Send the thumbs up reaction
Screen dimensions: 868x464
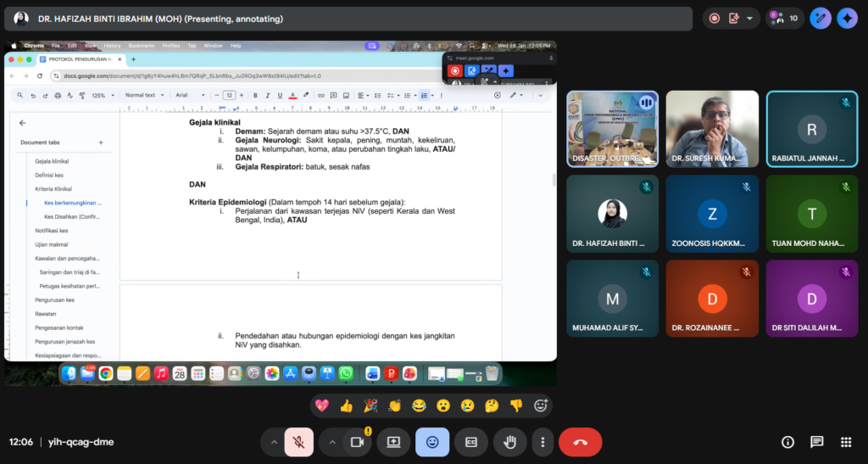(346, 405)
